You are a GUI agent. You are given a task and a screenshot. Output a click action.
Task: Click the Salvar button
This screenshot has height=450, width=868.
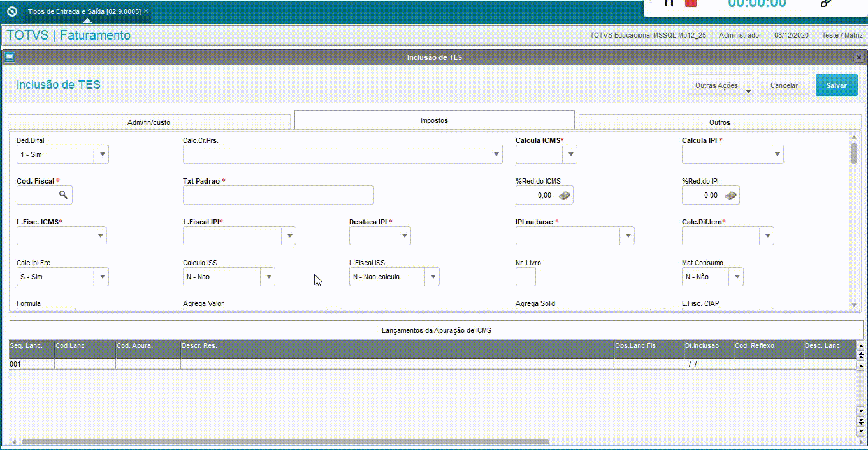point(836,85)
